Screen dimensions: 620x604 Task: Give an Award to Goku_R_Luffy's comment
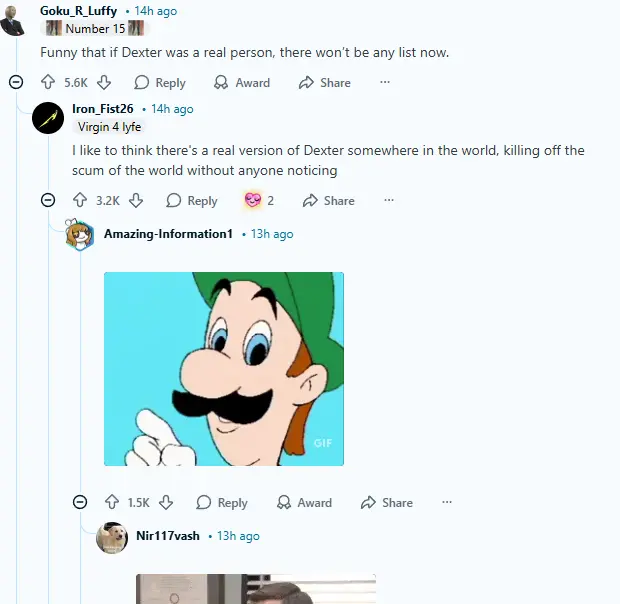pyautogui.click(x=242, y=83)
